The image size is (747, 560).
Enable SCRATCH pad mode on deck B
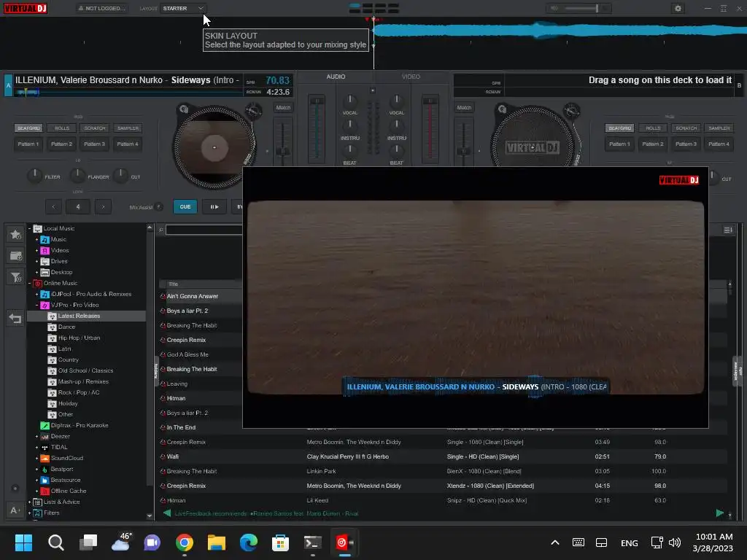coord(686,128)
